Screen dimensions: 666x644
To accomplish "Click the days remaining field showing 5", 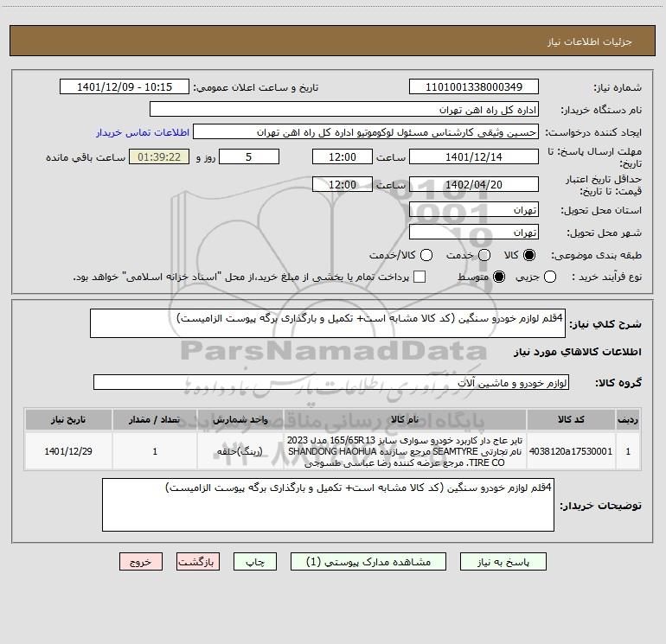I will [249, 156].
